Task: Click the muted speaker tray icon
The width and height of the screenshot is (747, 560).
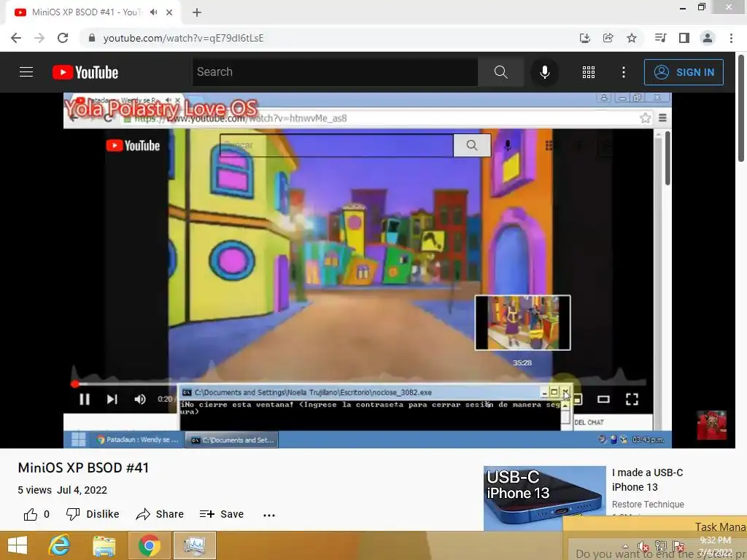Action: (643, 546)
